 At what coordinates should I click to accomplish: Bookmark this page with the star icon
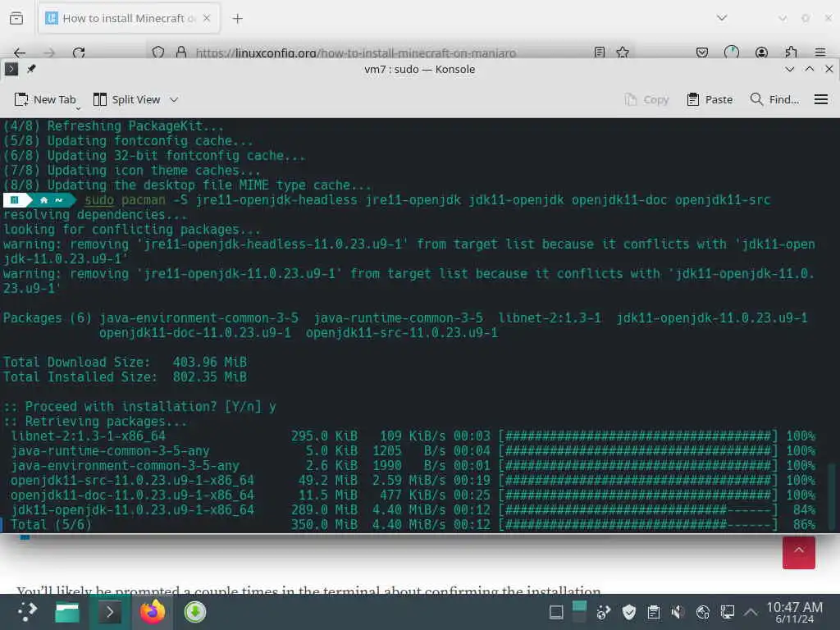(x=623, y=52)
